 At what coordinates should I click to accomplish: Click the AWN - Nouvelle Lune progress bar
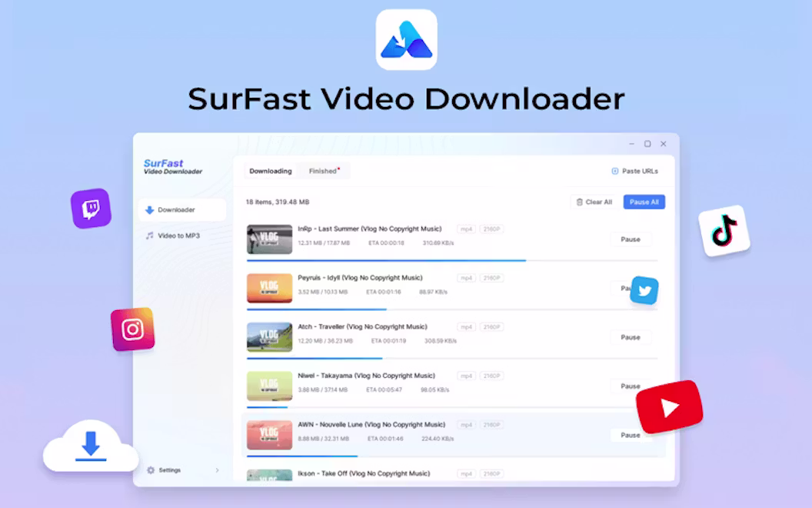pos(452,456)
